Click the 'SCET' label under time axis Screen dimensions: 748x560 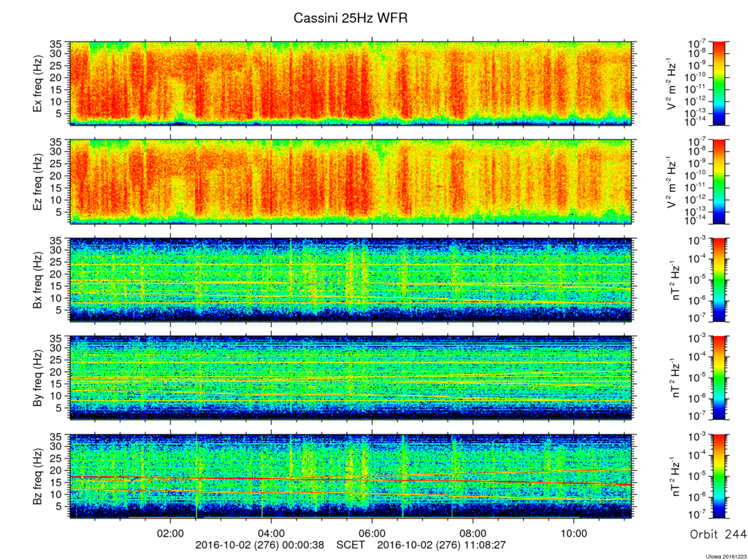pos(351,545)
